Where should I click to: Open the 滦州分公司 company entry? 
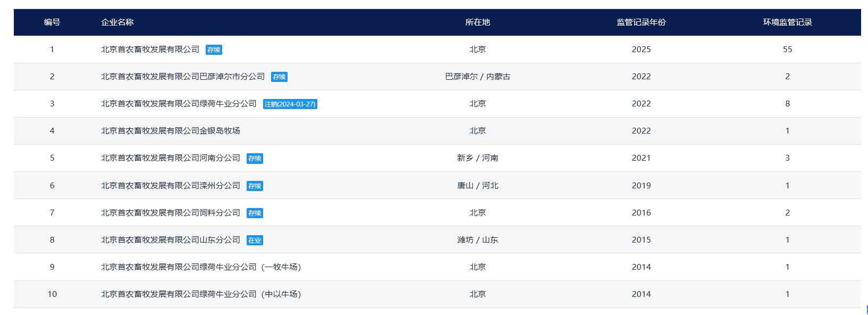[x=171, y=186]
